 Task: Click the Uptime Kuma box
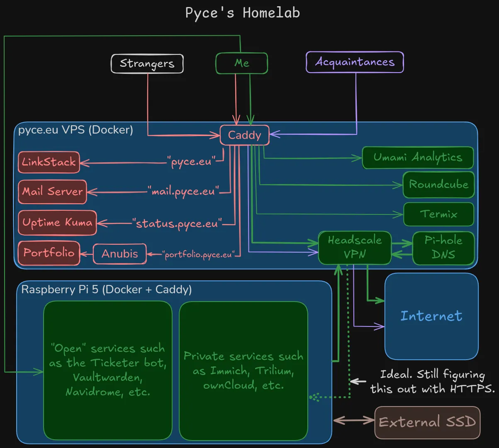point(57,223)
